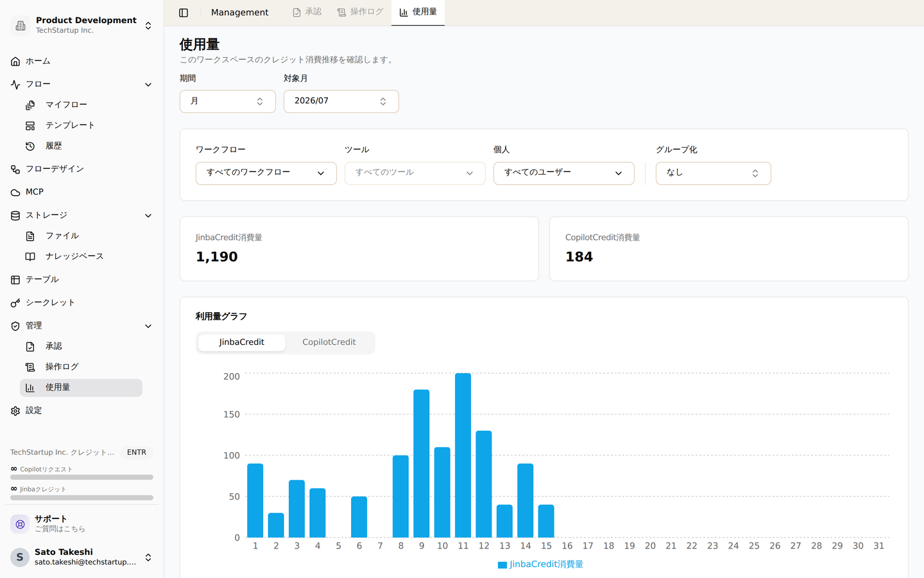Click the JinbaCredit消費量 1,190 card
Image resolution: width=924 pixels, height=578 pixels.
[x=359, y=249]
